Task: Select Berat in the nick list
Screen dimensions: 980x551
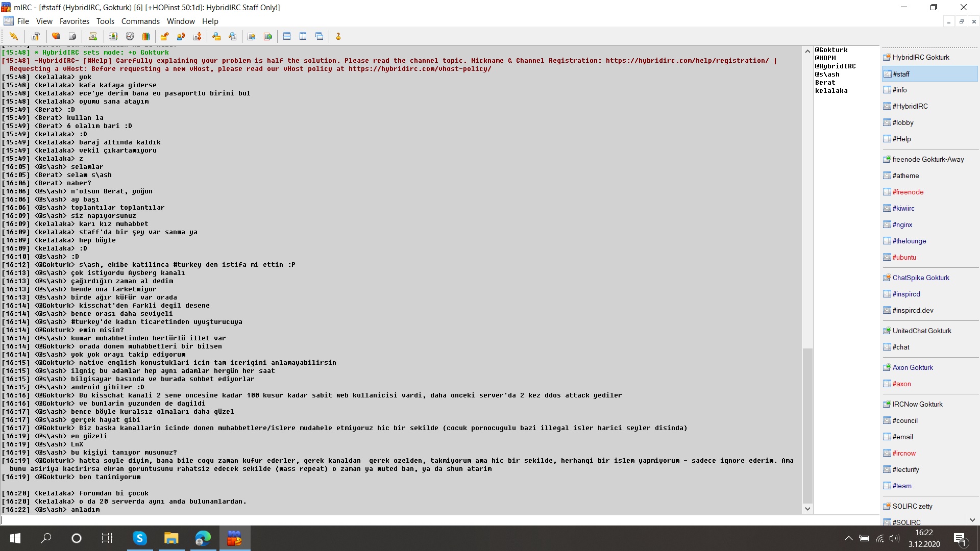Action: click(825, 83)
